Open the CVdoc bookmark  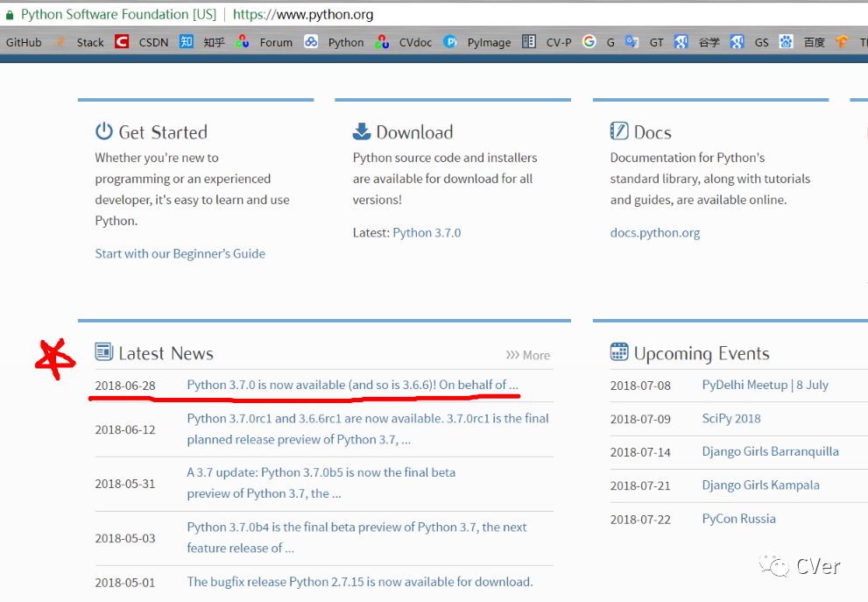(x=404, y=42)
